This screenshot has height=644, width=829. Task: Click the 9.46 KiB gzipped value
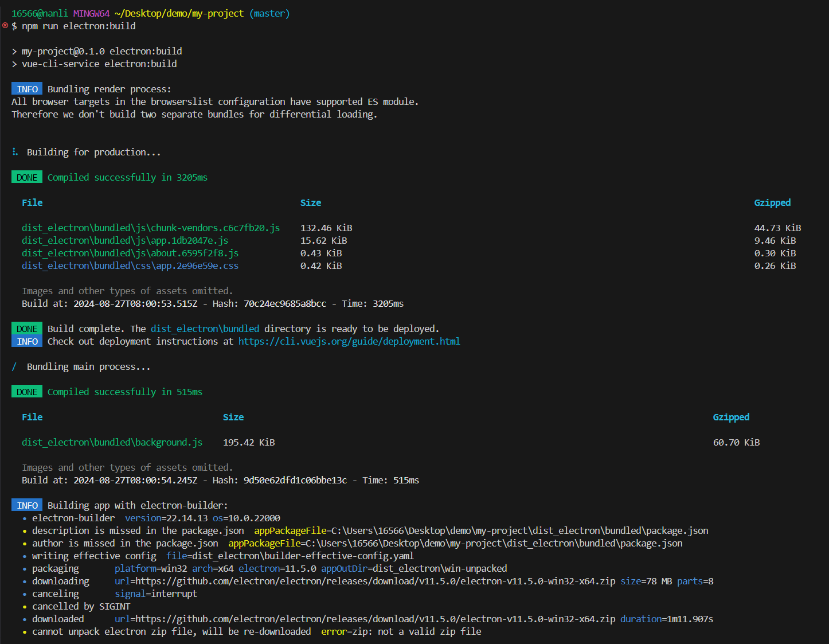tap(775, 240)
